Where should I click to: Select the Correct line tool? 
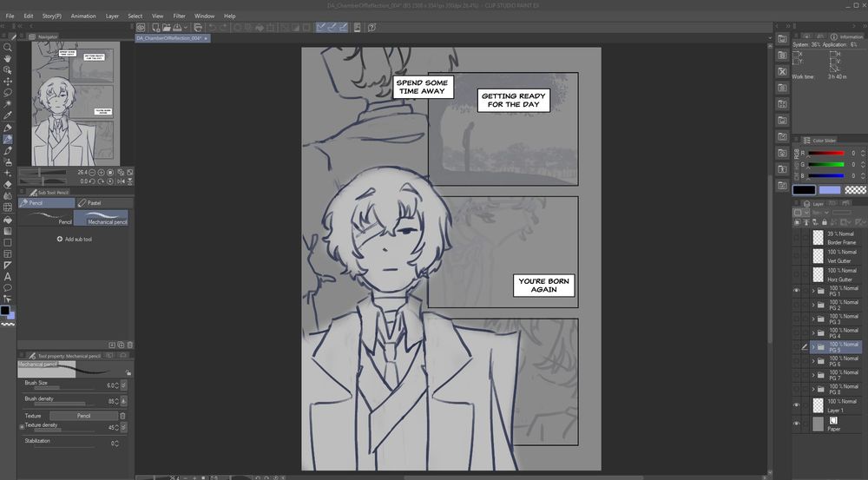(x=8, y=299)
